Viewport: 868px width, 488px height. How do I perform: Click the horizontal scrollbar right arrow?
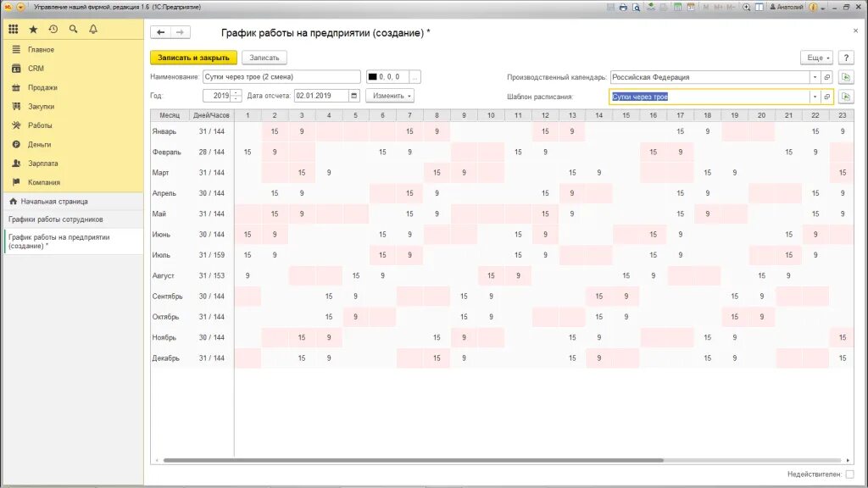click(848, 460)
